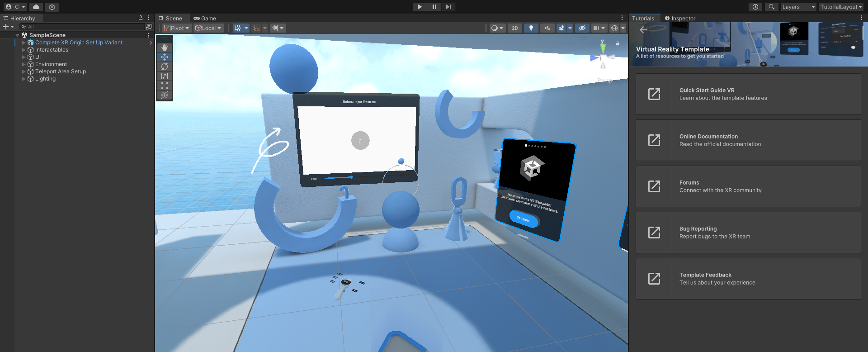
Task: Open SampleScene context menu dots
Action: 148,35
